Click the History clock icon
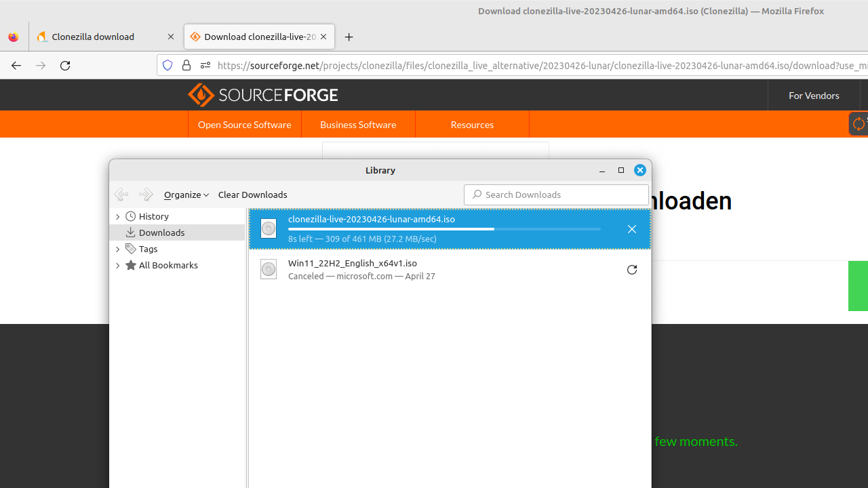The image size is (868, 488). (130, 216)
